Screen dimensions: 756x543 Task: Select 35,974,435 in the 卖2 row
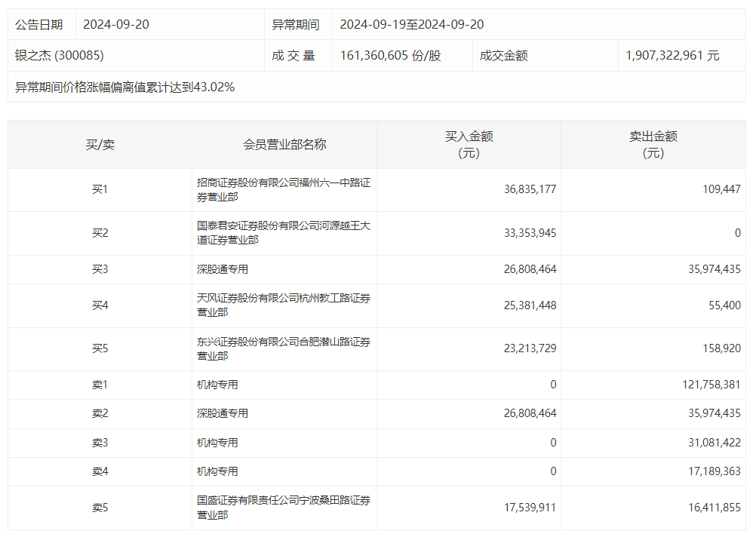click(x=714, y=413)
